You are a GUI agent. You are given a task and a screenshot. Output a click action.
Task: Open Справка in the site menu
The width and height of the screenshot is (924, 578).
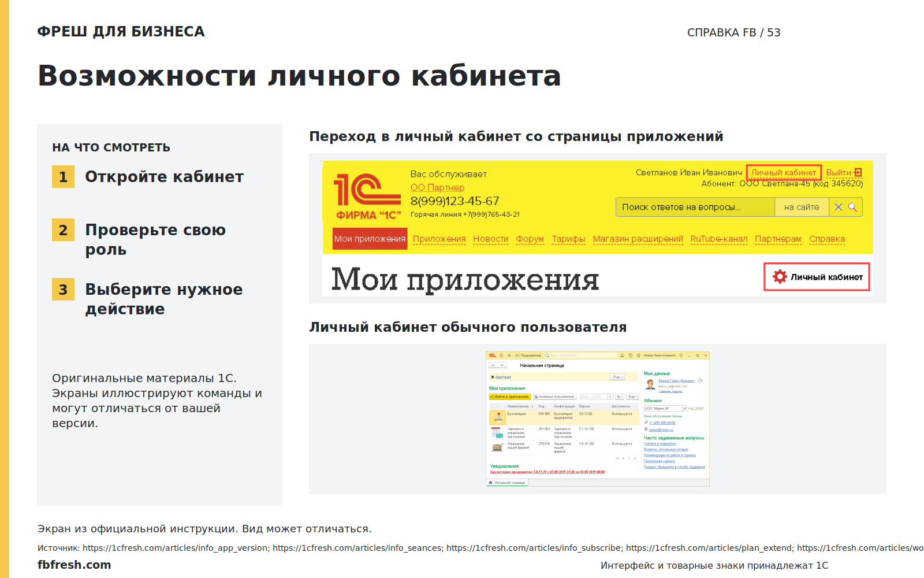point(827,239)
